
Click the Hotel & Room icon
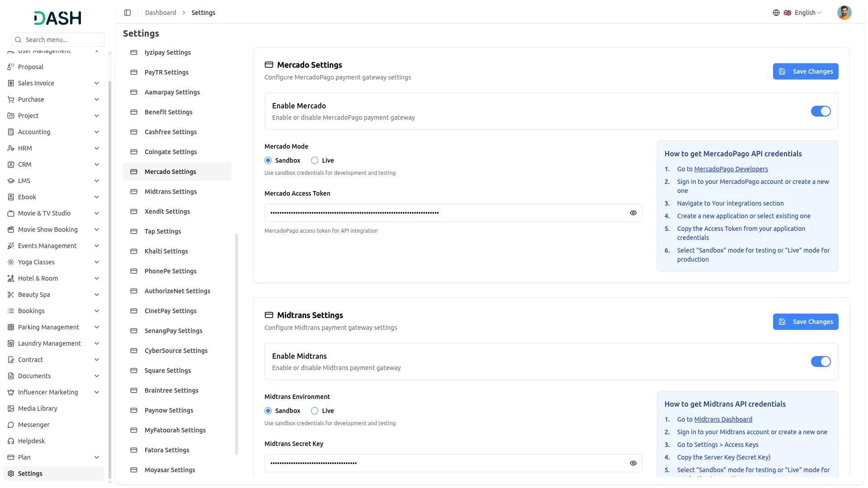(x=11, y=278)
